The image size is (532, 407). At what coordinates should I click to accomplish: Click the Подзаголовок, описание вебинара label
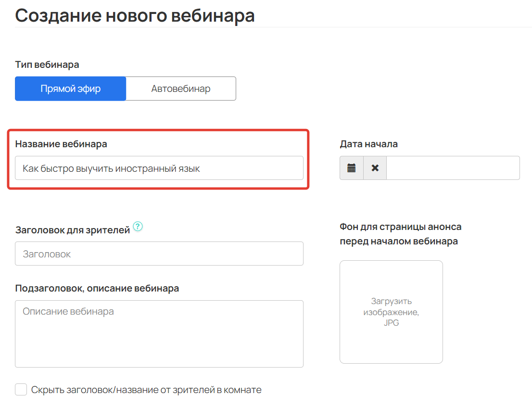tap(97, 288)
